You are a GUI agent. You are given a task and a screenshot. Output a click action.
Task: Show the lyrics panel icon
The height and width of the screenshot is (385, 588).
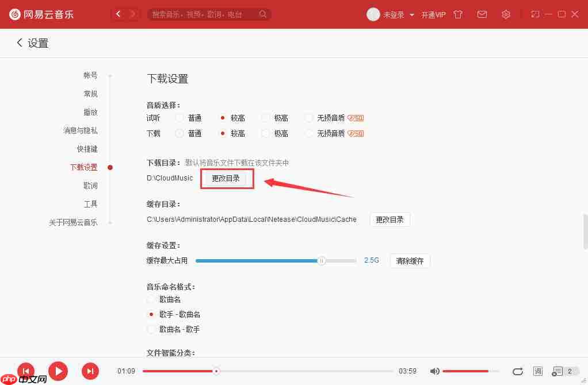click(x=538, y=371)
